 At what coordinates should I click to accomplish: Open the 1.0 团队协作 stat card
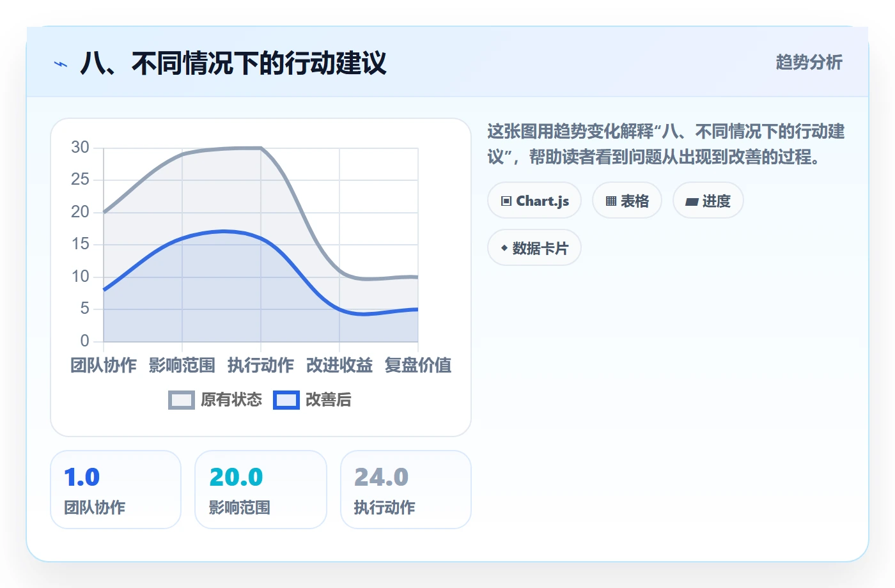click(116, 490)
